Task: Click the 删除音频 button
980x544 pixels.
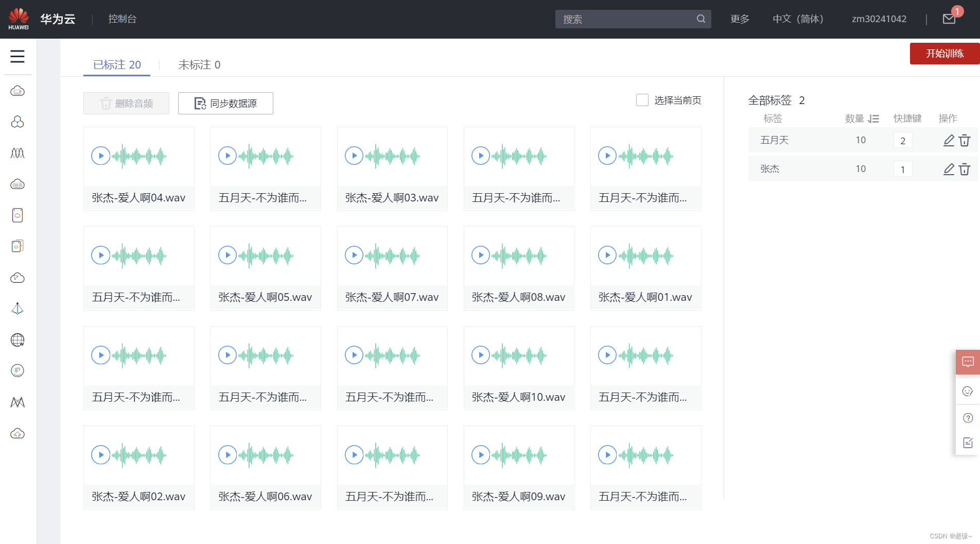Action: click(x=126, y=104)
